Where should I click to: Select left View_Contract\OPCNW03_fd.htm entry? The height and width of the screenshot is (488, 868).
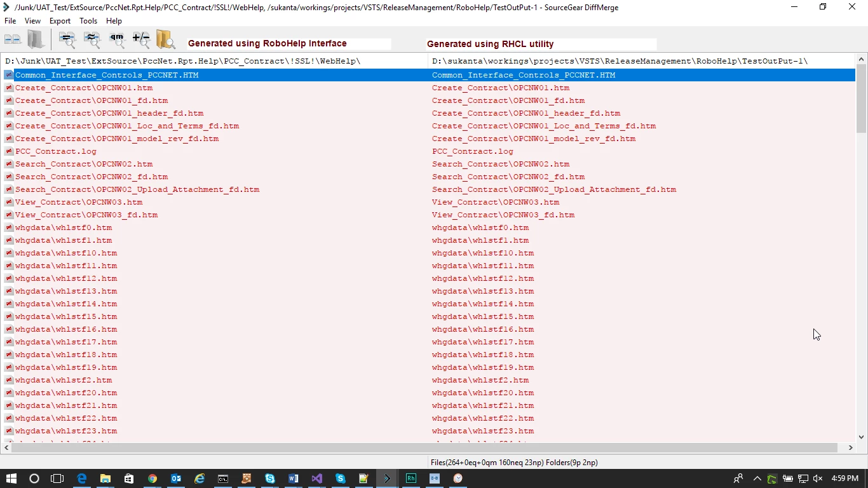coord(86,215)
